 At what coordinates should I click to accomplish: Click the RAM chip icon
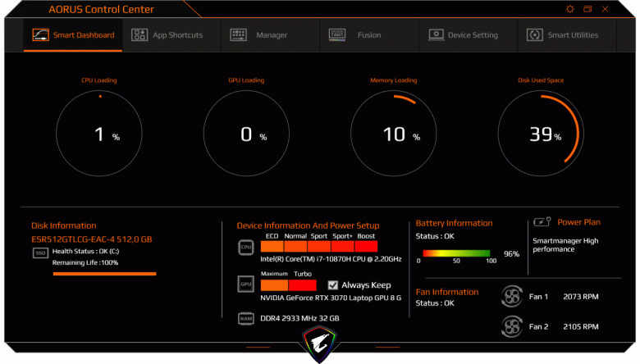tap(245, 319)
